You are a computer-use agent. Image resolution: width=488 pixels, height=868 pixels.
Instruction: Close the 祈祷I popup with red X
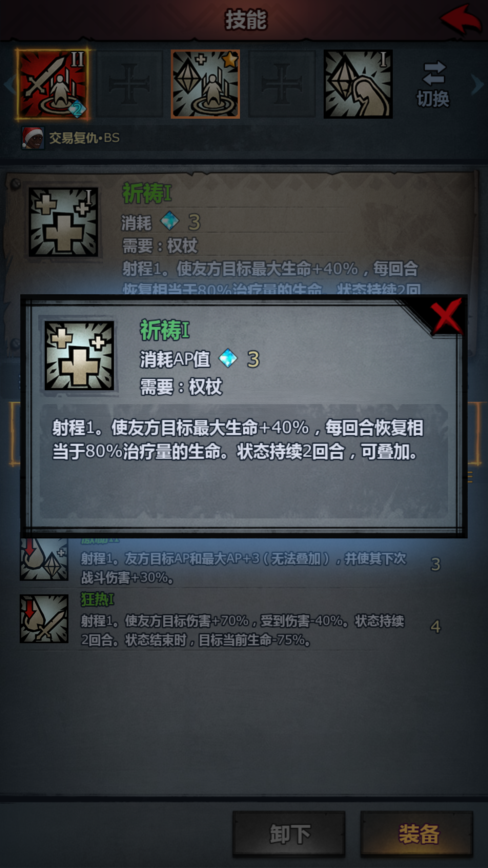(x=446, y=316)
